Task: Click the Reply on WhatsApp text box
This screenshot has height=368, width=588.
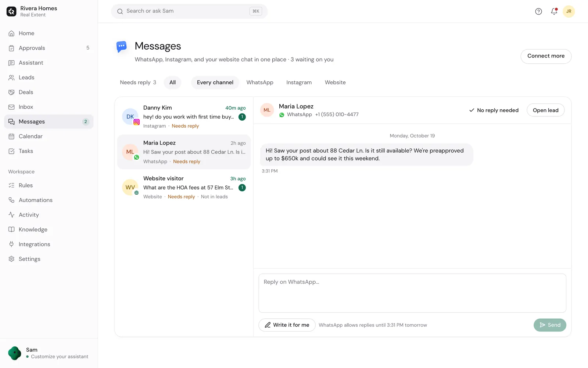Action: click(412, 293)
